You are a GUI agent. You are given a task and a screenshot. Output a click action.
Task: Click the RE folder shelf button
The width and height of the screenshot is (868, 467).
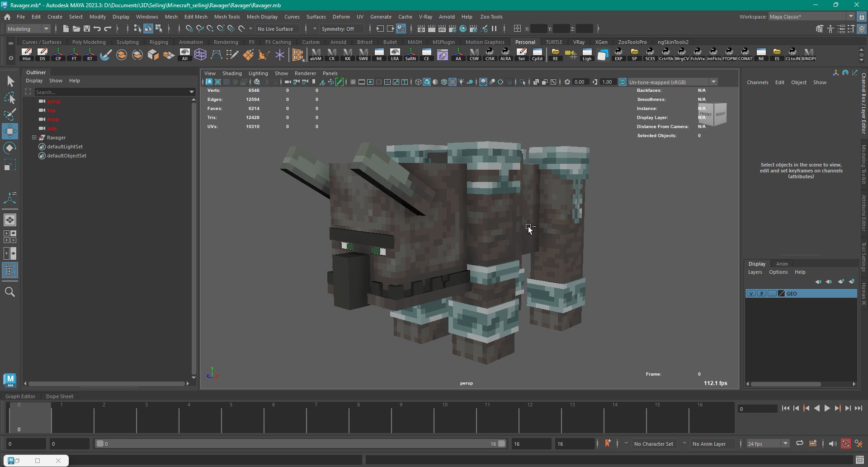coord(555,55)
